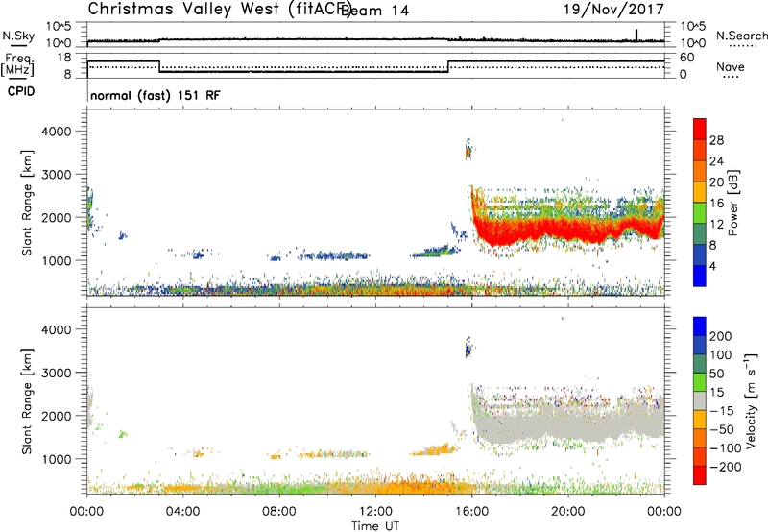Click the '12:00' time tick label
768x532 pixels.
tap(375, 512)
